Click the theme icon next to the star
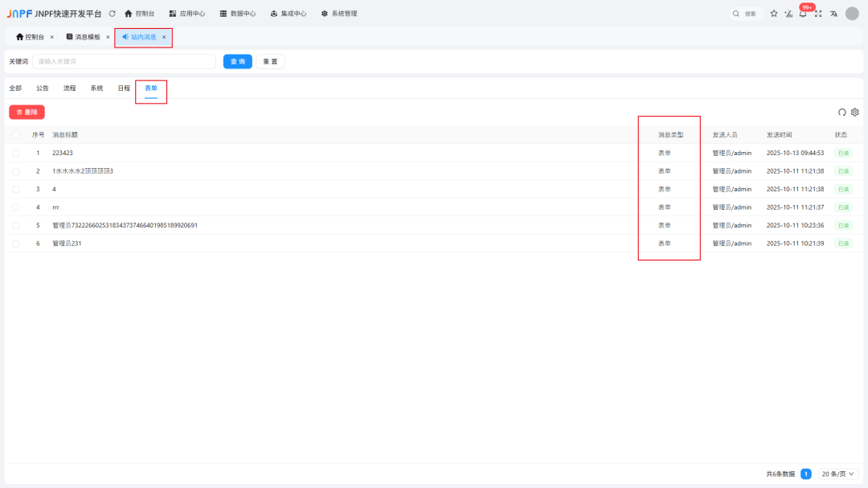The image size is (868, 488). [x=788, y=14]
